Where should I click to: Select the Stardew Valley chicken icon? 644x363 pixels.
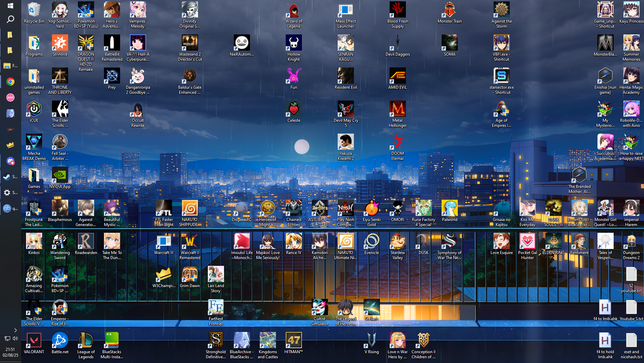(397, 247)
